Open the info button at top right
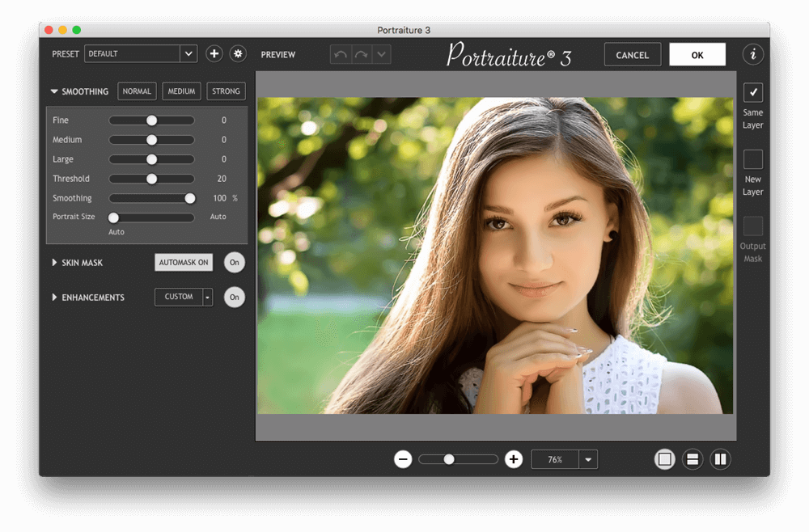This screenshot has width=809, height=532. pyautogui.click(x=753, y=54)
